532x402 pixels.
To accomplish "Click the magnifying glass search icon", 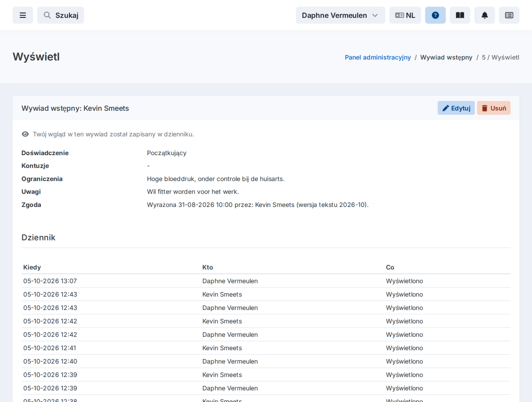I will 47,15.
